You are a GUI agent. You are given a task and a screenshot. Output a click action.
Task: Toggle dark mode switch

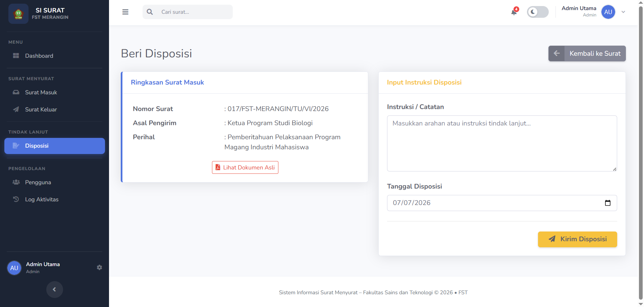(538, 12)
